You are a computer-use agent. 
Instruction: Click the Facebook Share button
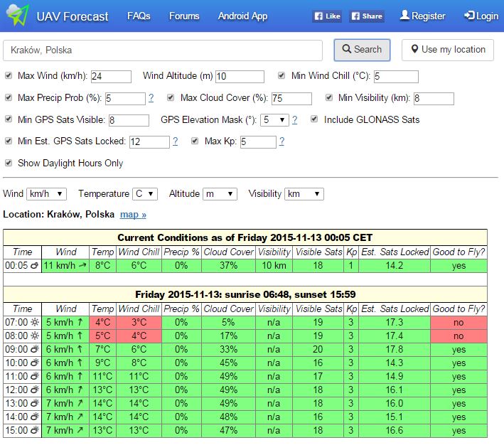367,16
